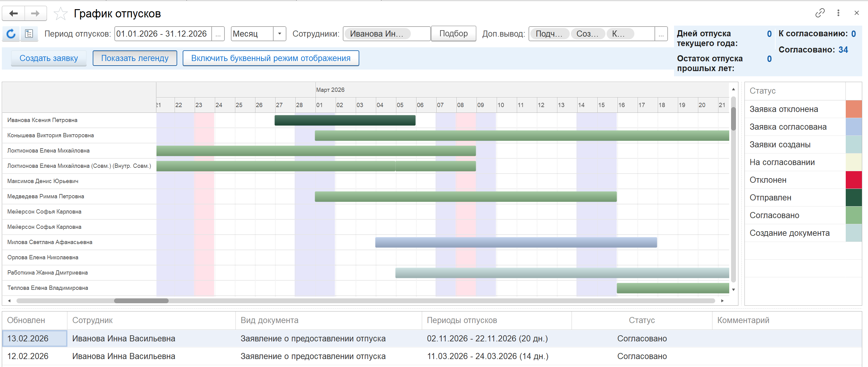Click the Отклонен red color swatch
Screen dimensions: 868x367
pyautogui.click(x=853, y=180)
